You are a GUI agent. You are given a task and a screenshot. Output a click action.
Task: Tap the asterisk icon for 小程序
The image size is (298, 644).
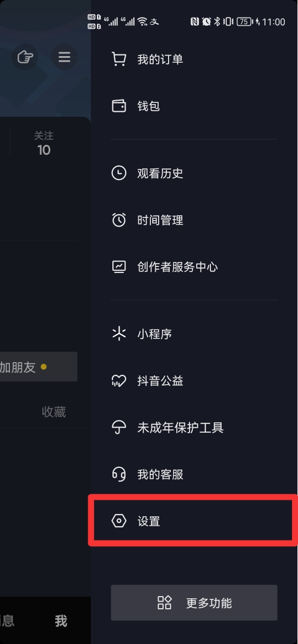pyautogui.click(x=119, y=334)
